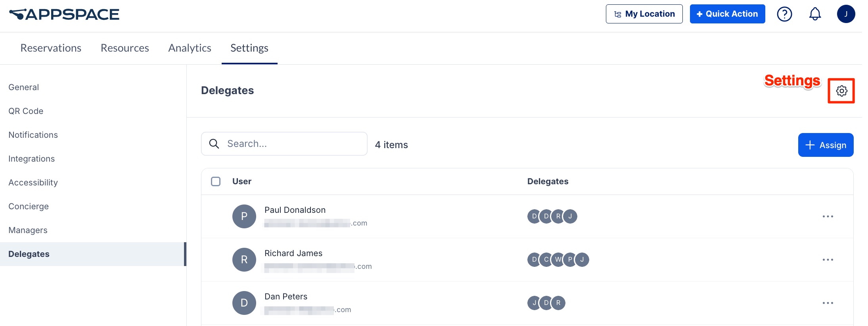
Task: Open the notifications bell icon
Action: pyautogui.click(x=815, y=14)
